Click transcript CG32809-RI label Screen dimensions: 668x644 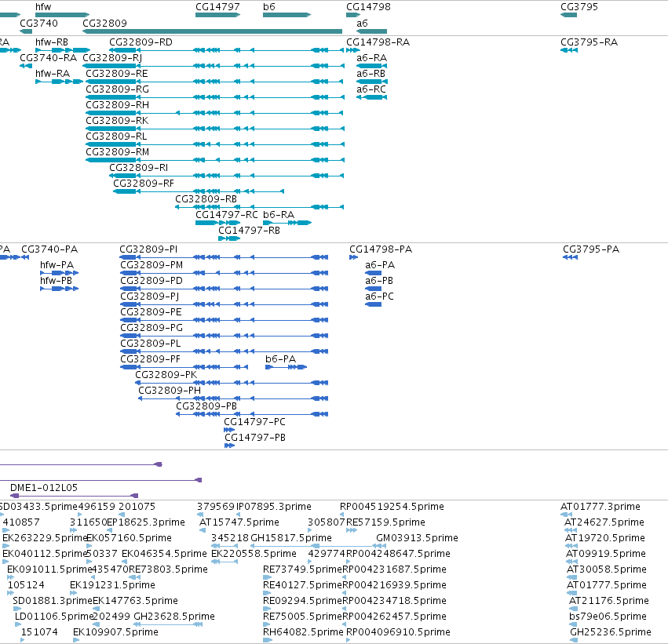(x=138, y=167)
